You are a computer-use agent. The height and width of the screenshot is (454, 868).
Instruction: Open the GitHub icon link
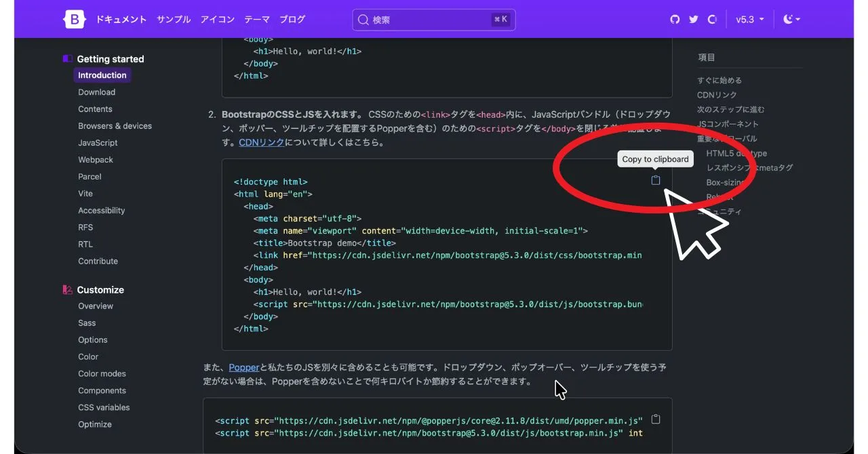point(675,20)
